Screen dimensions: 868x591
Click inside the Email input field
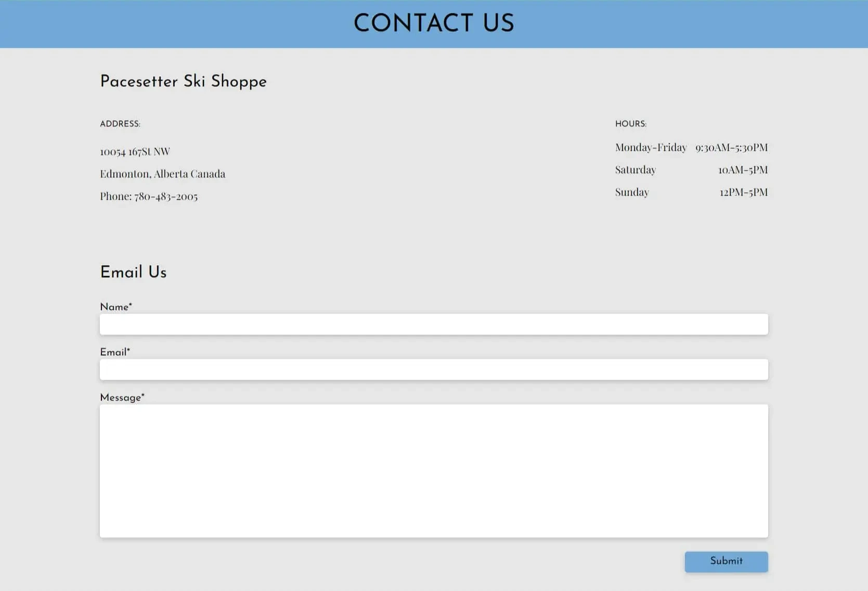pos(434,369)
